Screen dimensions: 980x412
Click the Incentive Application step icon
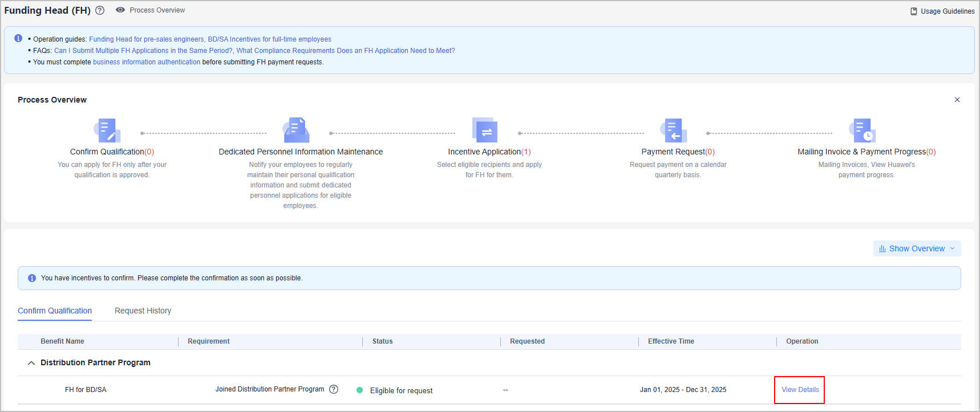[x=485, y=130]
